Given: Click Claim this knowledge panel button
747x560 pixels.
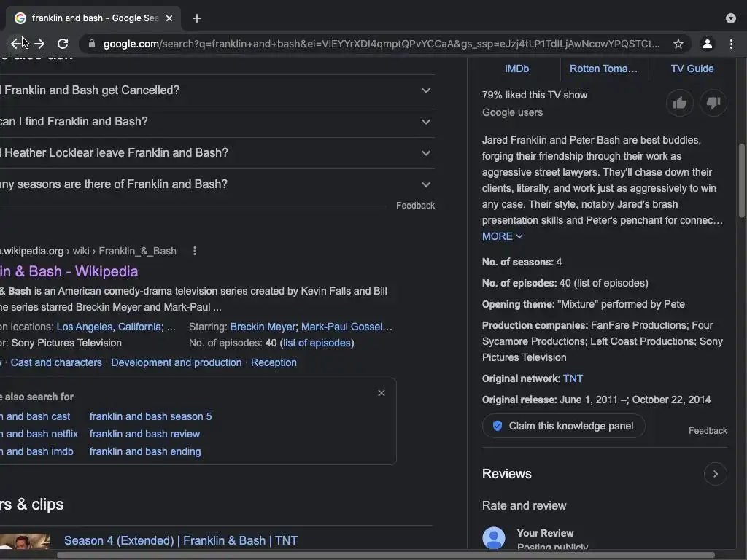Looking at the screenshot, I should 563,426.
